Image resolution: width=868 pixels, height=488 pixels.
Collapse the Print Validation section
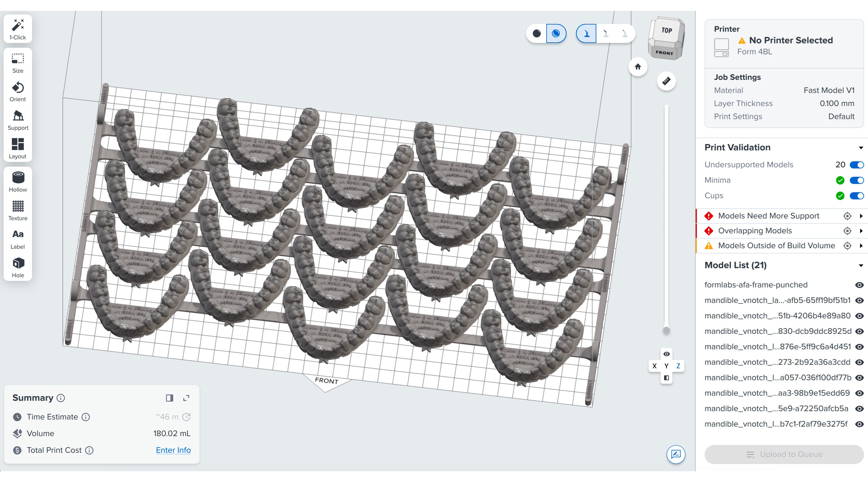tap(861, 147)
